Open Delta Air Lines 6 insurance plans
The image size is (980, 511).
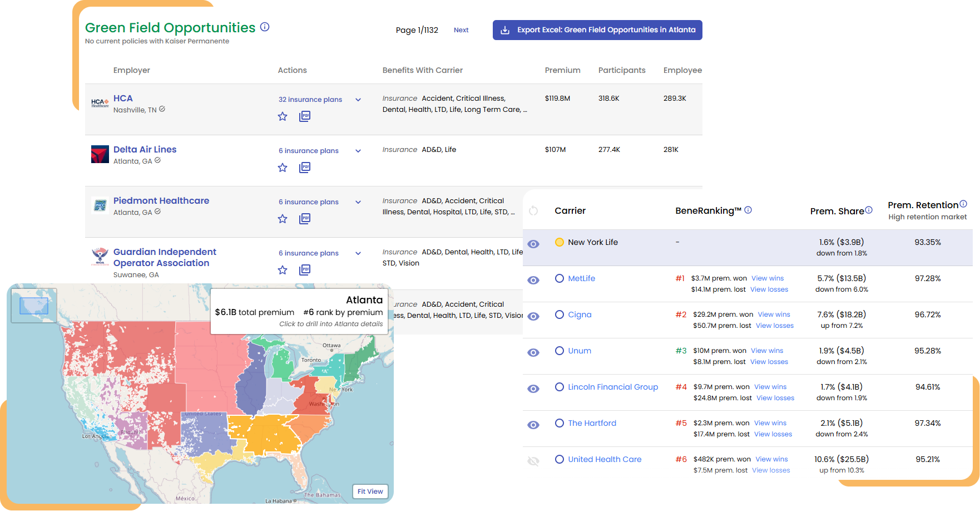click(309, 151)
